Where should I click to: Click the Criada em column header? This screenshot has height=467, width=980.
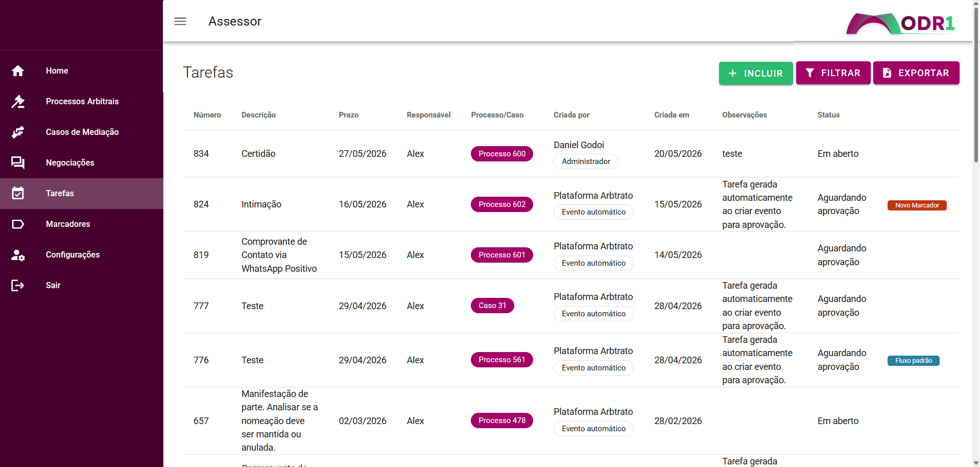[672, 115]
